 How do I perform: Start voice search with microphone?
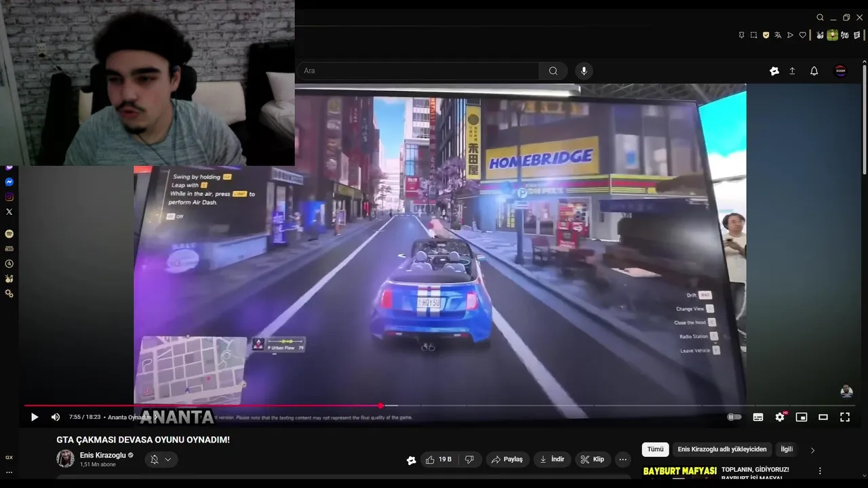(584, 70)
